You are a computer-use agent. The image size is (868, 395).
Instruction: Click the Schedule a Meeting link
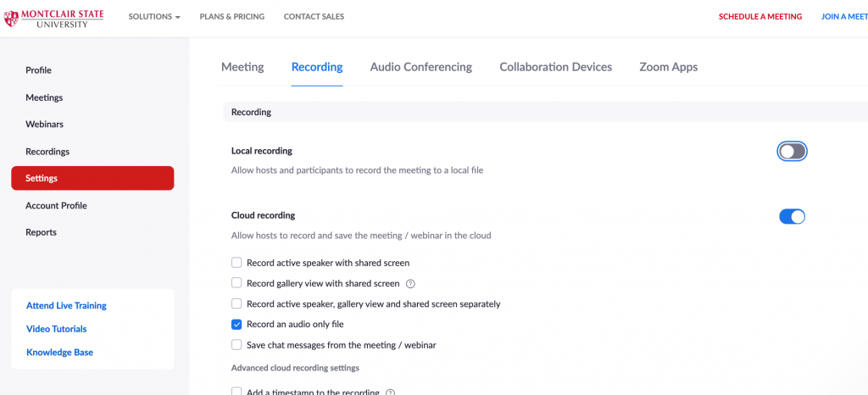759,17
